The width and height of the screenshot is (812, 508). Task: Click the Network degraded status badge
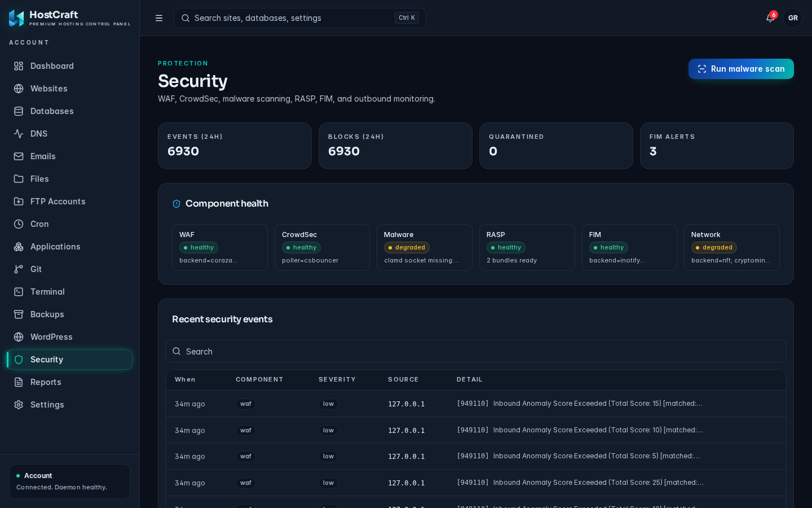click(x=714, y=247)
